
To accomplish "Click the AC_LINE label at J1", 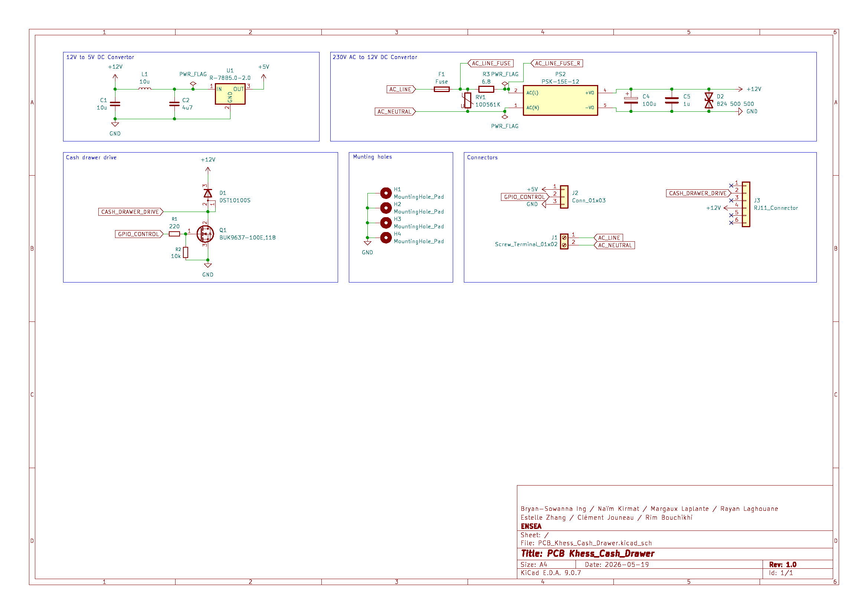I will click(608, 238).
